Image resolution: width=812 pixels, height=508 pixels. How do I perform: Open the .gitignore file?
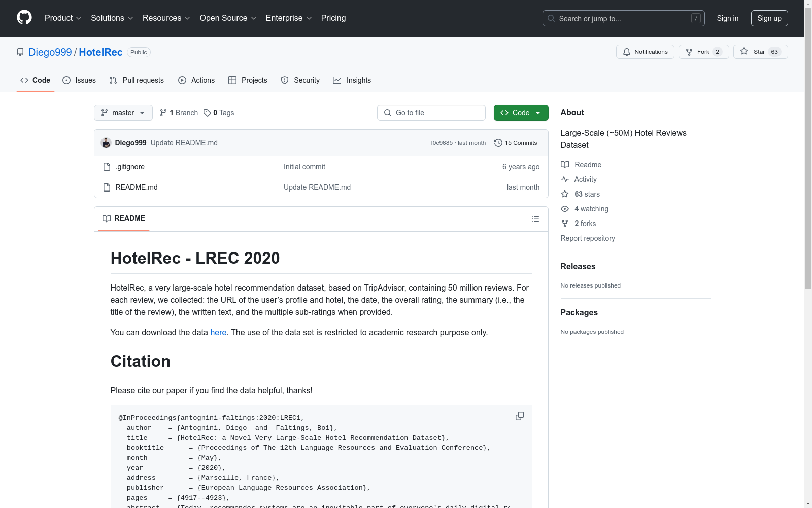coord(130,167)
